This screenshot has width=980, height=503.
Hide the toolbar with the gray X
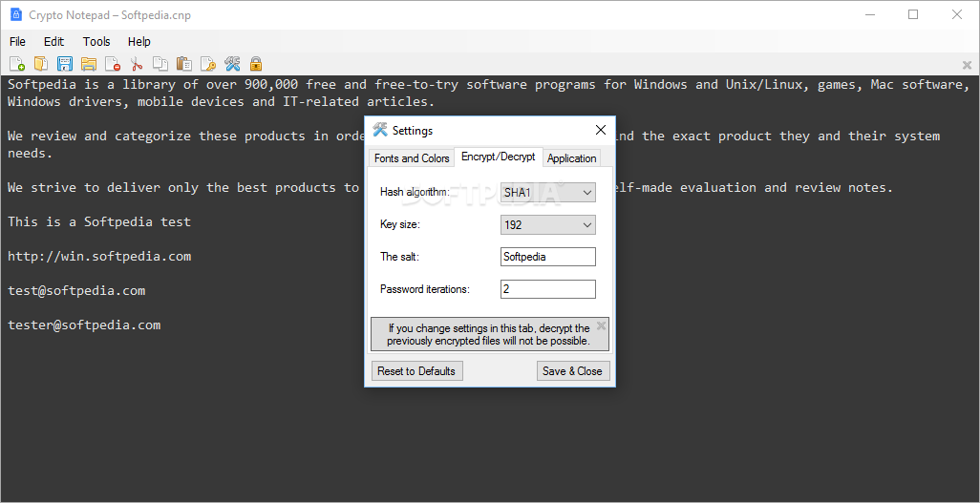(x=967, y=65)
